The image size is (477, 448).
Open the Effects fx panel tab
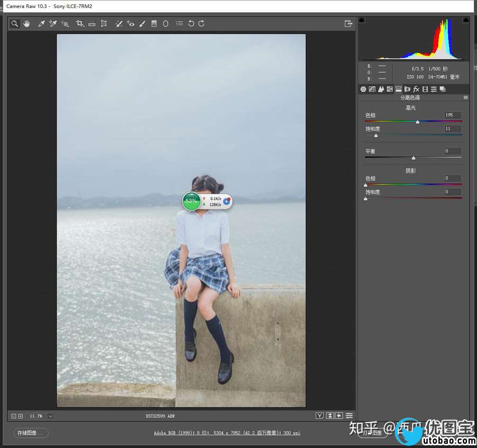pos(416,89)
